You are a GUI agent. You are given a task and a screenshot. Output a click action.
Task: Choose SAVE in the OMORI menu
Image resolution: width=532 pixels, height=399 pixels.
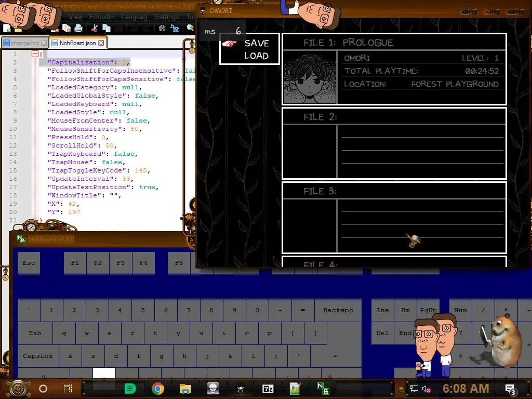pos(257,43)
